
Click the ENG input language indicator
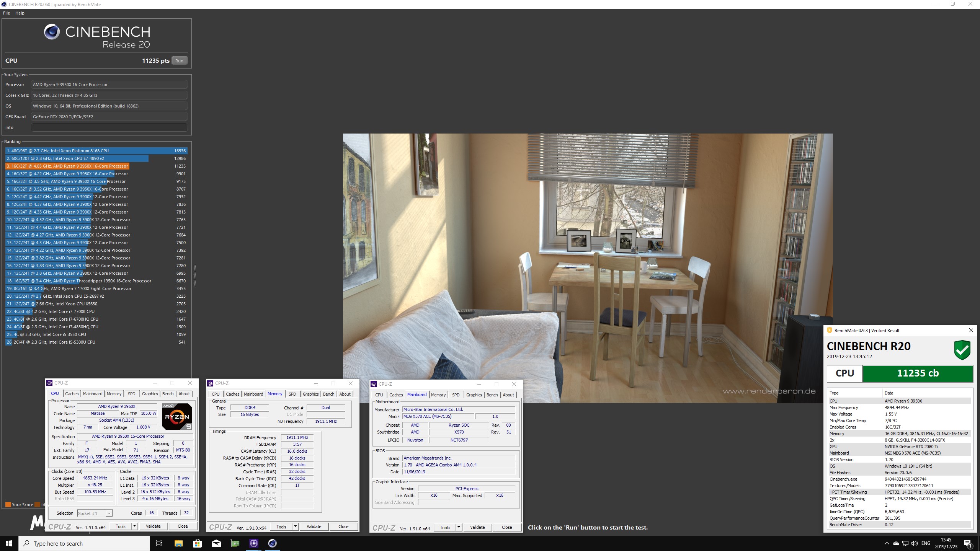926,543
